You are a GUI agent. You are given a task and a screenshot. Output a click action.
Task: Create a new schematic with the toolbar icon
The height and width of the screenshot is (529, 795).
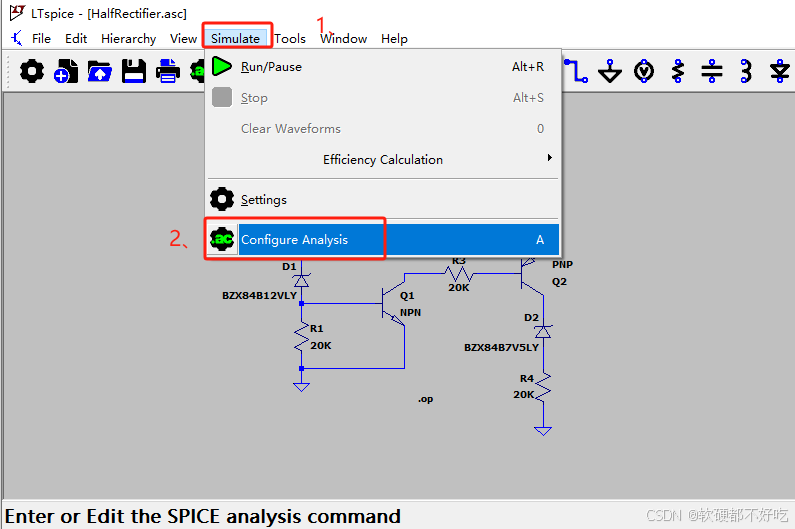click(x=66, y=71)
